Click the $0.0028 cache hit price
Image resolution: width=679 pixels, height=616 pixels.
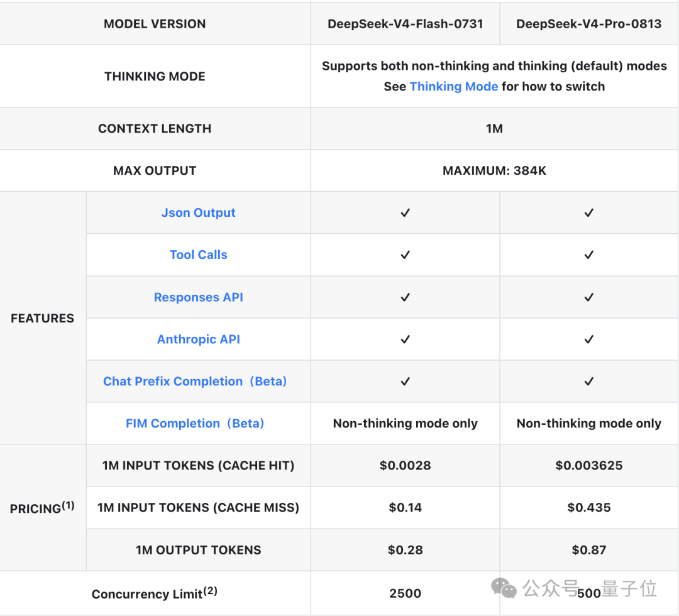pyautogui.click(x=406, y=465)
